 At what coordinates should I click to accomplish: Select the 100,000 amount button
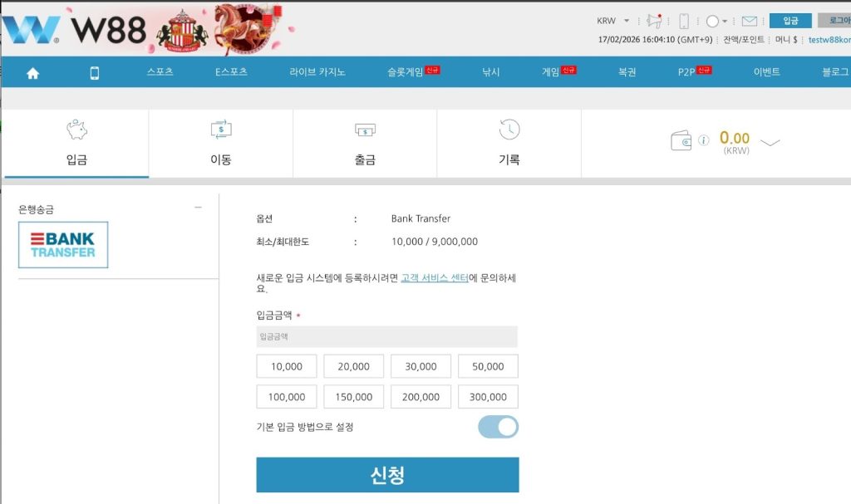pyautogui.click(x=287, y=397)
